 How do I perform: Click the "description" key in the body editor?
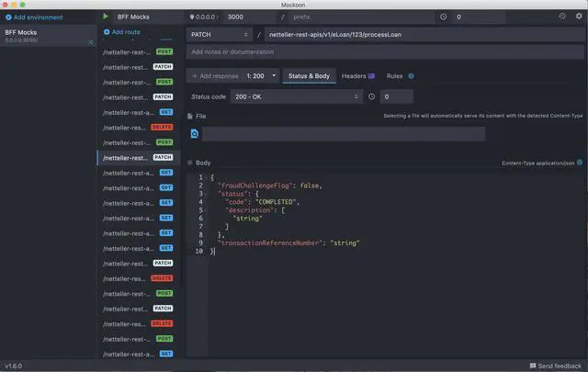click(249, 210)
